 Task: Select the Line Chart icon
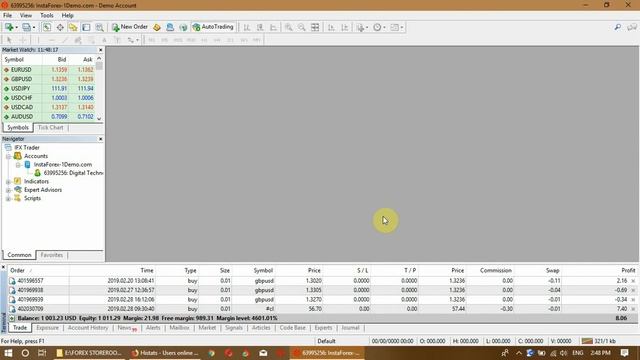coord(273,27)
